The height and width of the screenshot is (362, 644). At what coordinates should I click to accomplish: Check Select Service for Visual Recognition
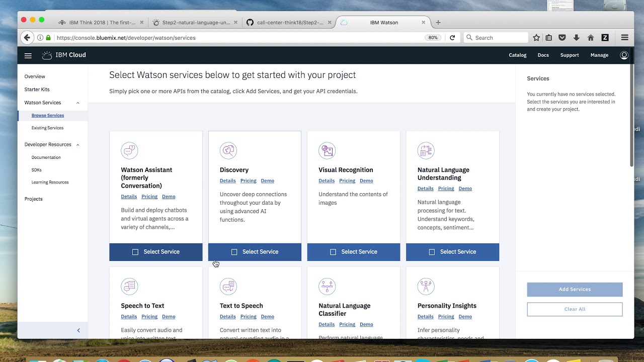click(x=354, y=252)
